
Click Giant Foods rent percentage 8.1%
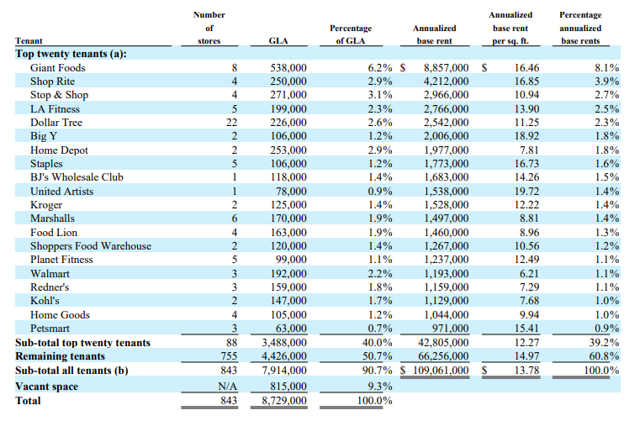[x=607, y=68]
